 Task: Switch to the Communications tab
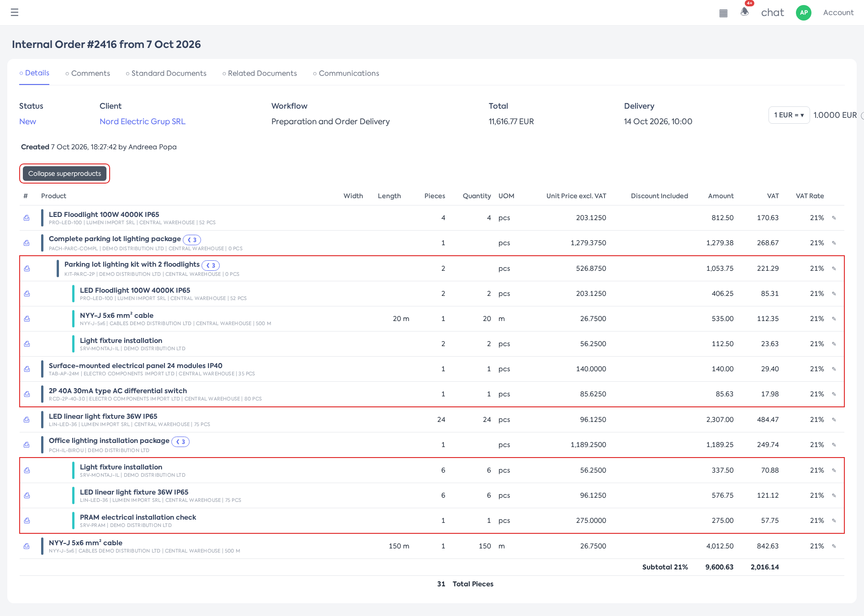pyautogui.click(x=346, y=74)
